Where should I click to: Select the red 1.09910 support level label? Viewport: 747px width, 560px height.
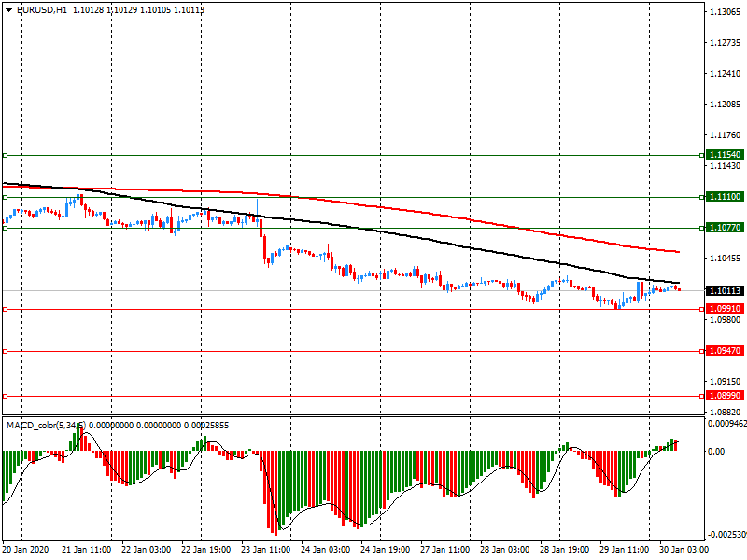click(725, 309)
